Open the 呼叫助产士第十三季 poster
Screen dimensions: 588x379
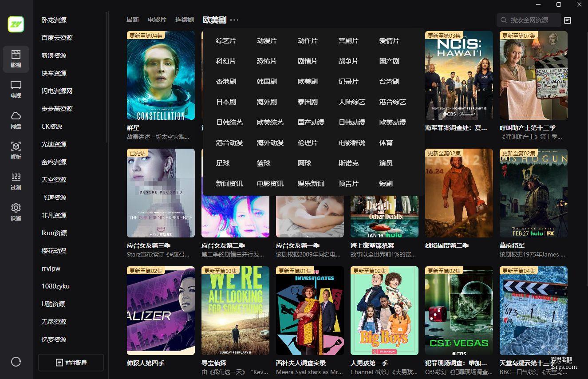tap(533, 75)
